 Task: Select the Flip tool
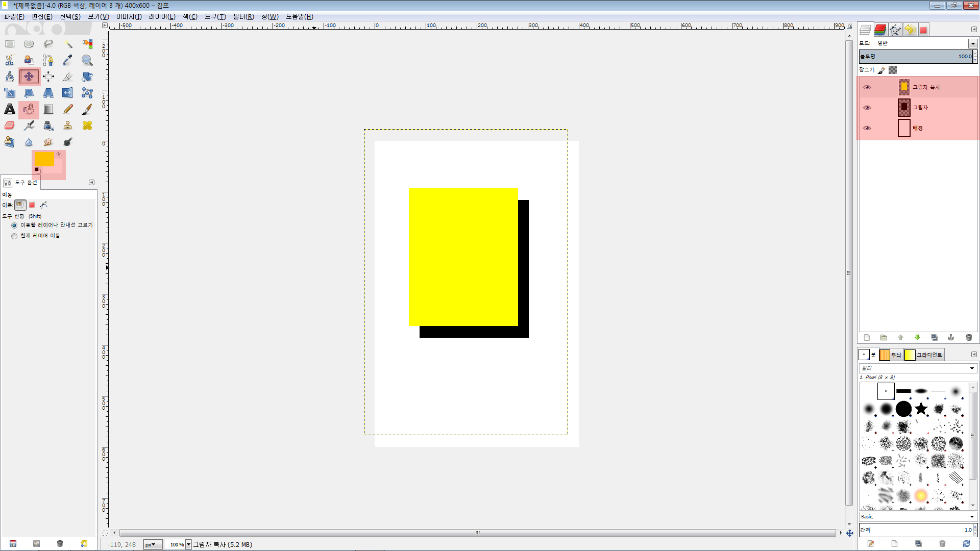[x=68, y=93]
